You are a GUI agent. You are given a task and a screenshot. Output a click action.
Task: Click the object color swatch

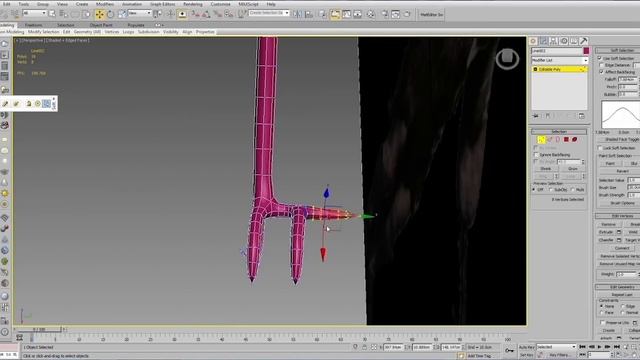coord(586,51)
